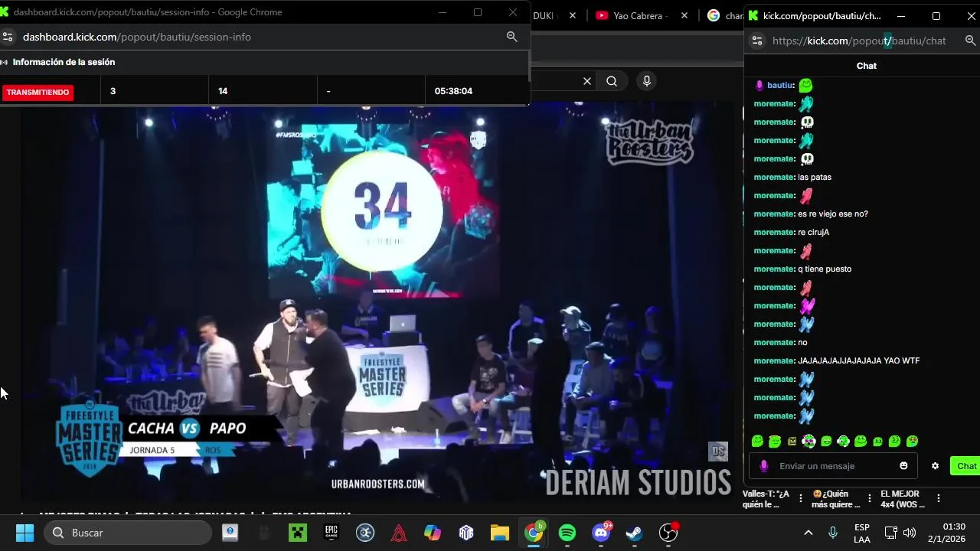The image size is (980, 551).
Task: Switch to the Google 'char' tab
Action: [x=725, y=15]
